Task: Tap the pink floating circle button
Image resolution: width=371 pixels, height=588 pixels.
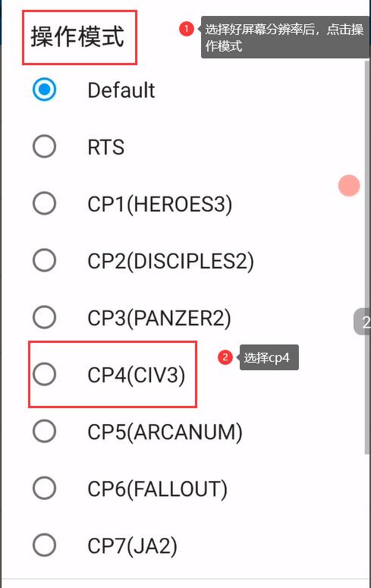Action: [x=349, y=186]
